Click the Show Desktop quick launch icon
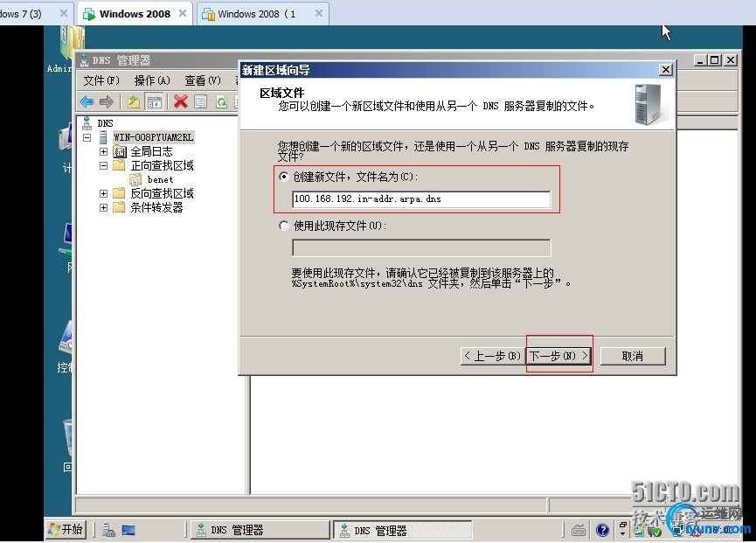The image size is (756, 543). coord(128,531)
